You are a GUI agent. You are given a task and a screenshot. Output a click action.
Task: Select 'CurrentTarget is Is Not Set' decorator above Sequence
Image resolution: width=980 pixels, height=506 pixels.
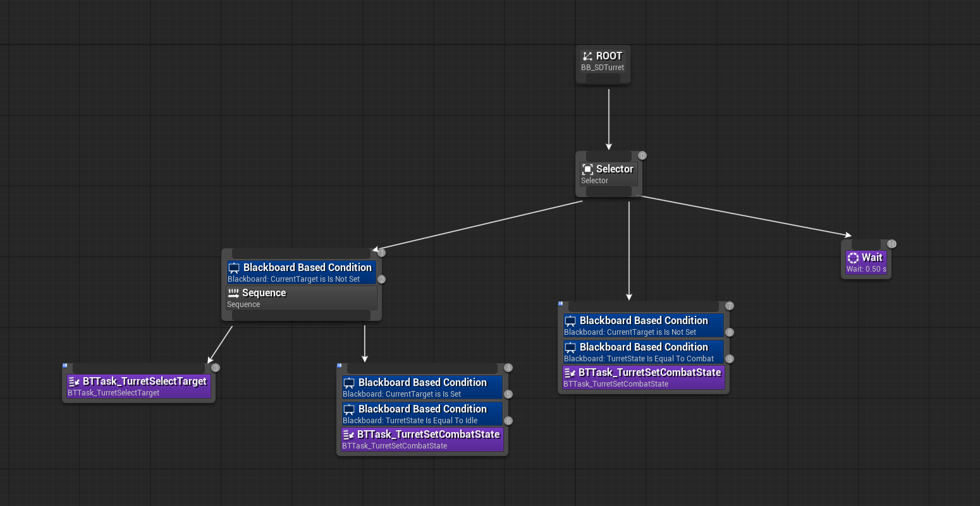(x=301, y=273)
